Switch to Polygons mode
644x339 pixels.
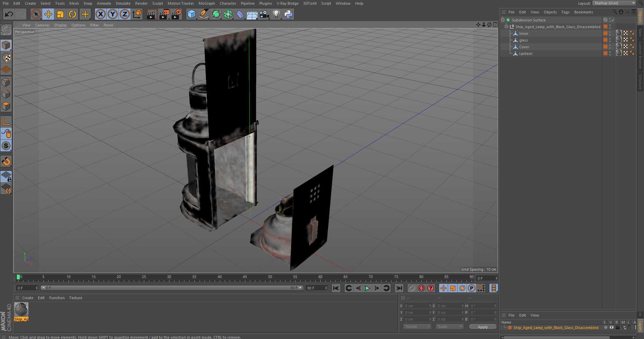[x=6, y=106]
